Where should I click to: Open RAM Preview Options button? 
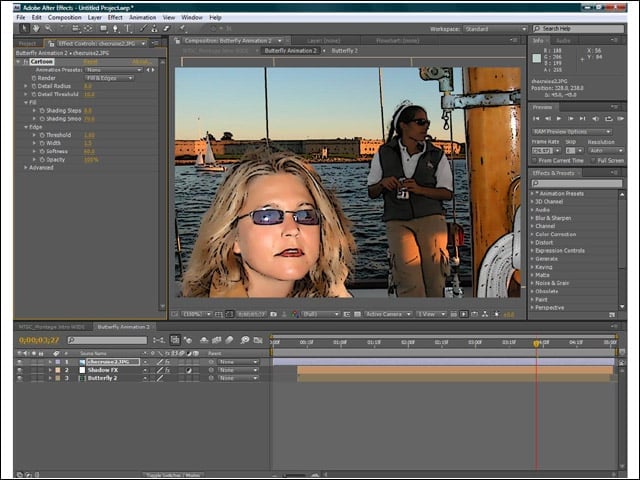572,132
